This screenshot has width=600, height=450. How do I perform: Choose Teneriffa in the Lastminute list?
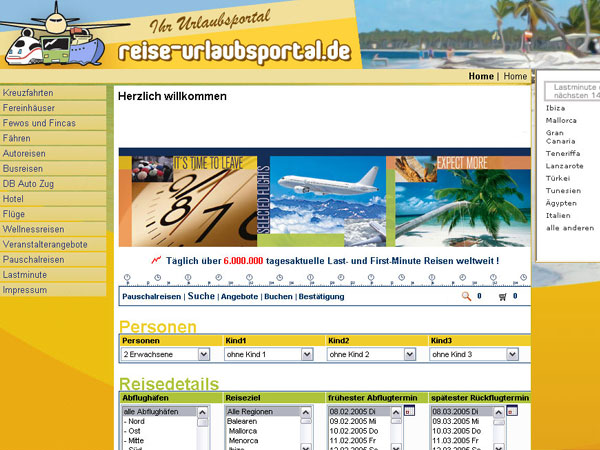562,153
